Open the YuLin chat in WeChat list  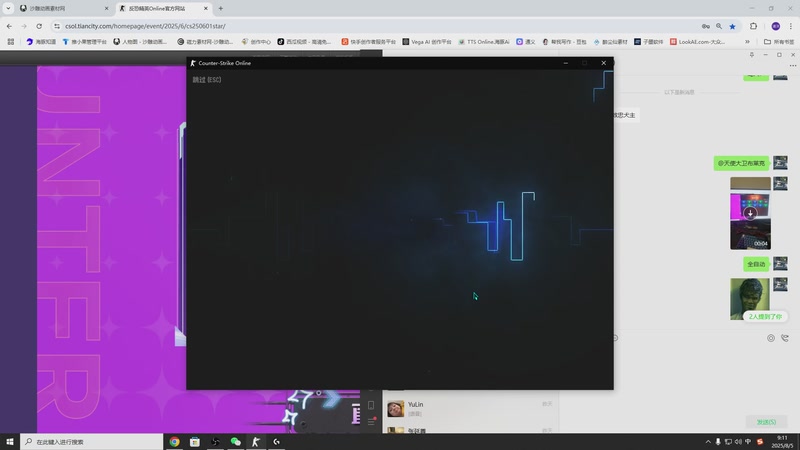pos(469,409)
